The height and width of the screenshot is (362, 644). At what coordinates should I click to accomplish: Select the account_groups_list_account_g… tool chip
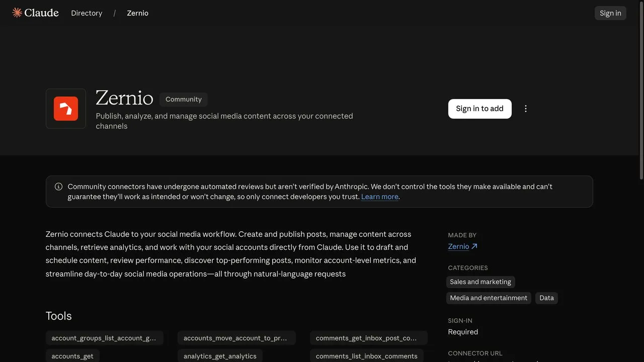tap(104, 338)
